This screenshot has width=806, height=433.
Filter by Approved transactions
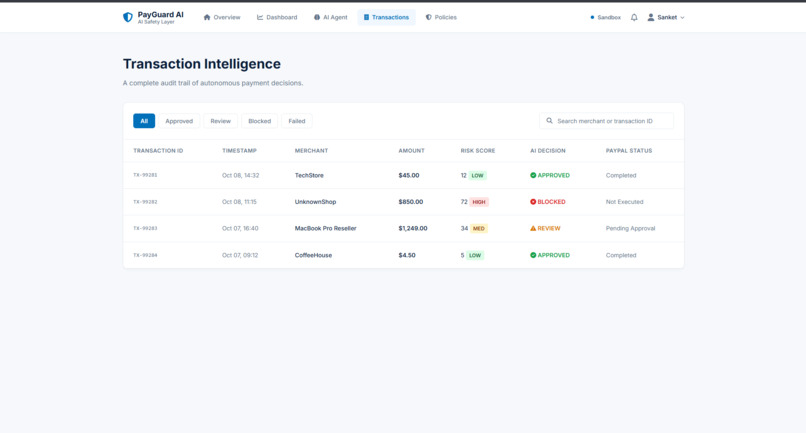(x=179, y=121)
